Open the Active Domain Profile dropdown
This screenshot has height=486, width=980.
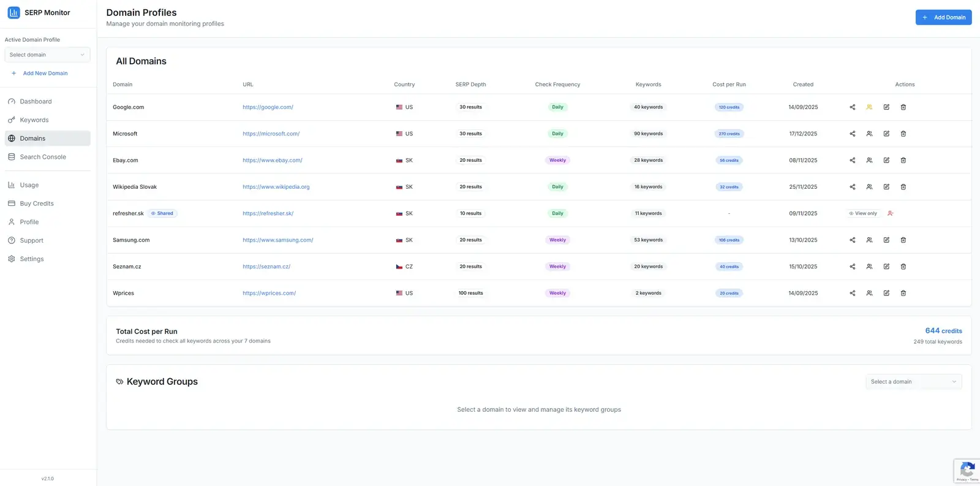tap(47, 55)
